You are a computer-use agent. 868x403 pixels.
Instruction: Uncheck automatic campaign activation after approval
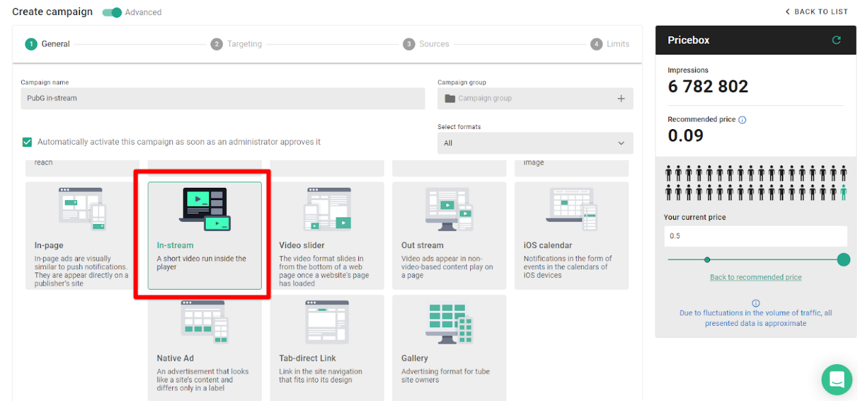pyautogui.click(x=27, y=142)
